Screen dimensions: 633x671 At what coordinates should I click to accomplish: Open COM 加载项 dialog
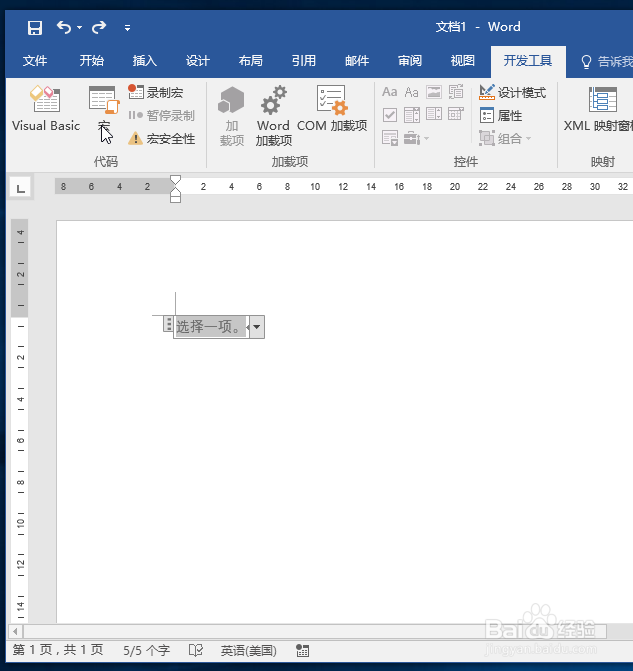[x=332, y=109]
